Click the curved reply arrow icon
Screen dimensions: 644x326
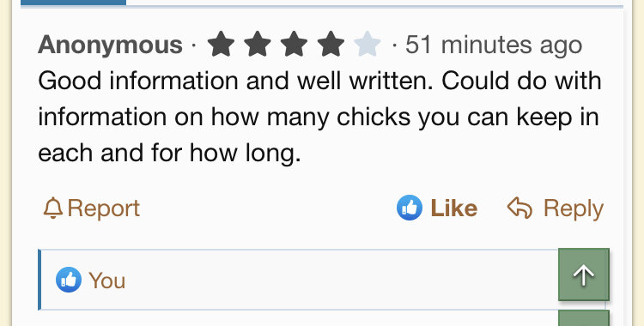(520, 208)
